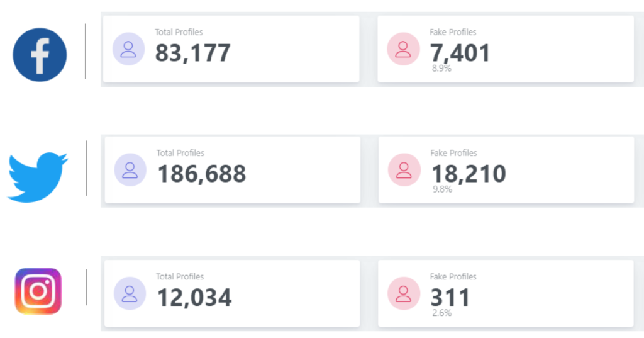This screenshot has width=644, height=338.
Task: Click the 8.9% fake percentage label
Action: pyautogui.click(x=441, y=69)
